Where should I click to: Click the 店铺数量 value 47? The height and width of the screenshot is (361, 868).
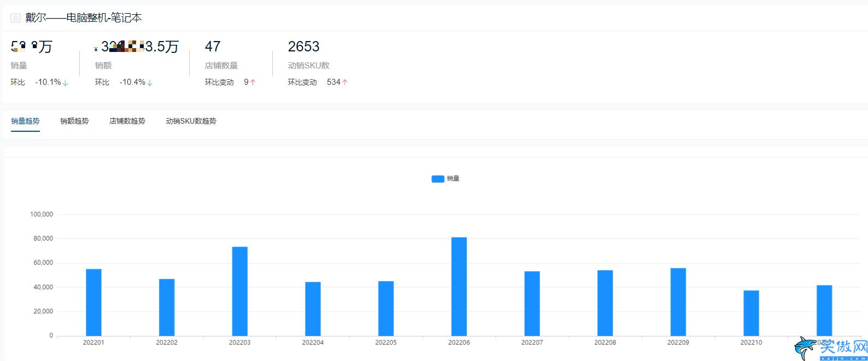pos(213,46)
